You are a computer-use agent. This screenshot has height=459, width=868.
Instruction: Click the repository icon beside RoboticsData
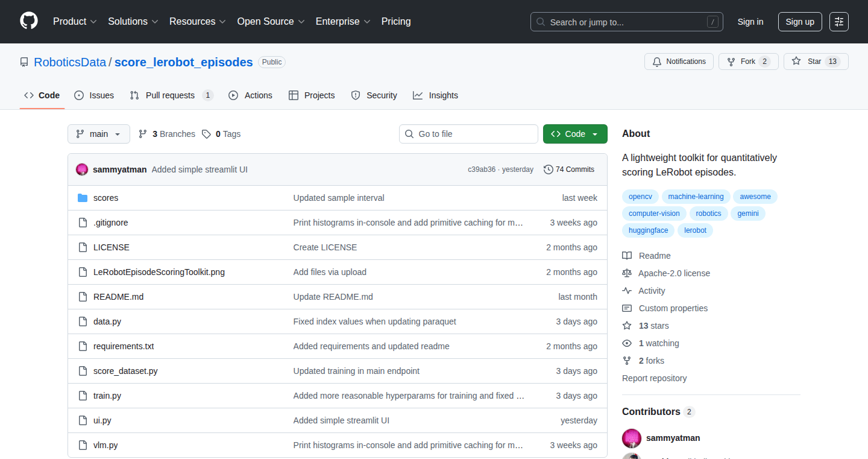coord(24,62)
